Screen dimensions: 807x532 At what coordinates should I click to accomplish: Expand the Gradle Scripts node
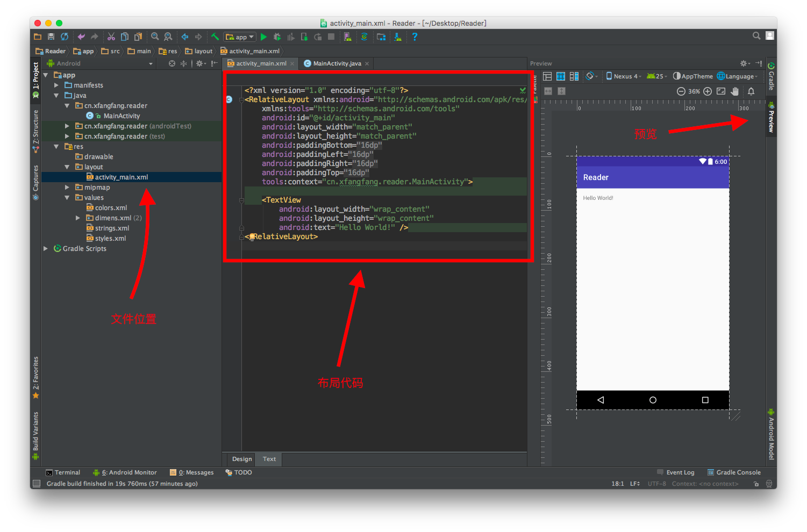[46, 248]
